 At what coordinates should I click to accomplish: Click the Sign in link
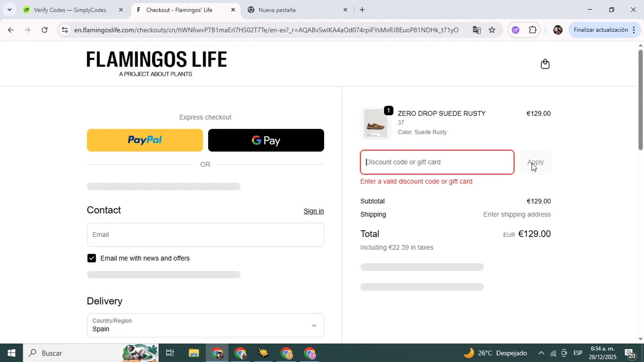313,211
